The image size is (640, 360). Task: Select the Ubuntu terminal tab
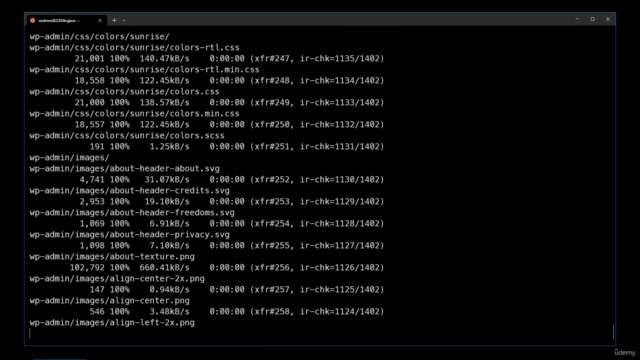[x=67, y=20]
